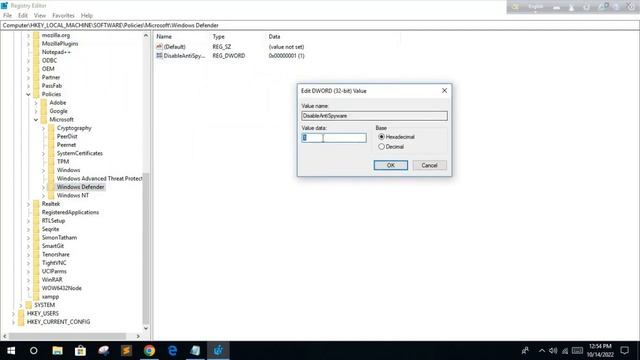
Task: Expand the HKEY_USERS hive
Action: tap(13, 313)
